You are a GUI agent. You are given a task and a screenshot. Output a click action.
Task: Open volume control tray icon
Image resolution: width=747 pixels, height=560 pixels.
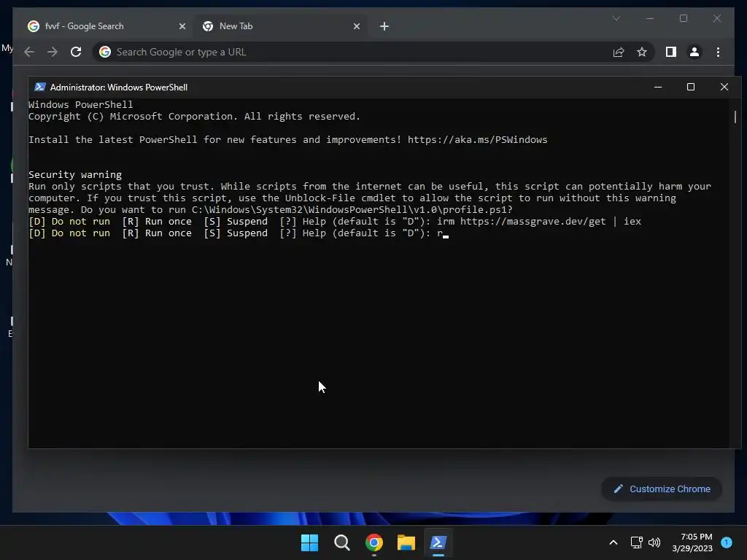tap(654, 542)
